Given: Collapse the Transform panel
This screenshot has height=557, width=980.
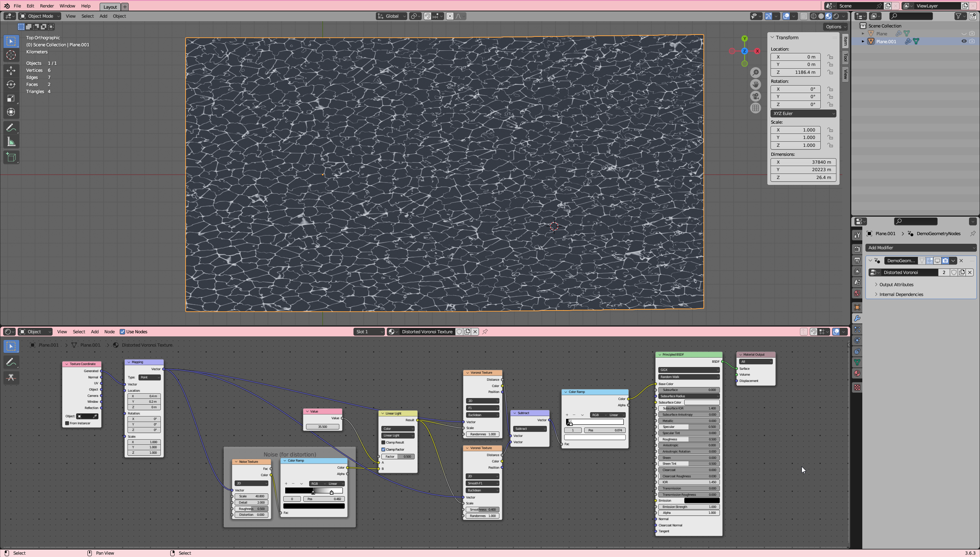Looking at the screenshot, I should point(772,37).
